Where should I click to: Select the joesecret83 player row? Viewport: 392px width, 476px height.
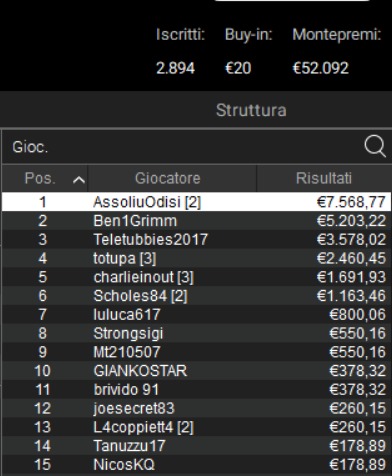pyautogui.click(x=196, y=408)
